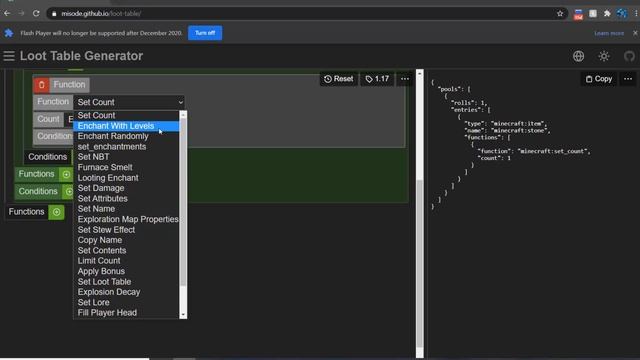Viewport: 640px width, 360px height.
Task: Click "minecraft:set_count" in the JSON output
Action: (x=553, y=151)
